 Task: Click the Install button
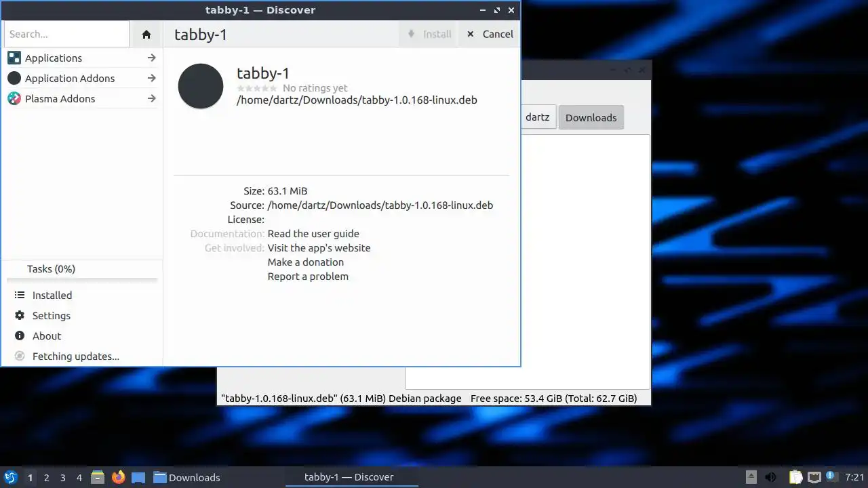coord(429,34)
